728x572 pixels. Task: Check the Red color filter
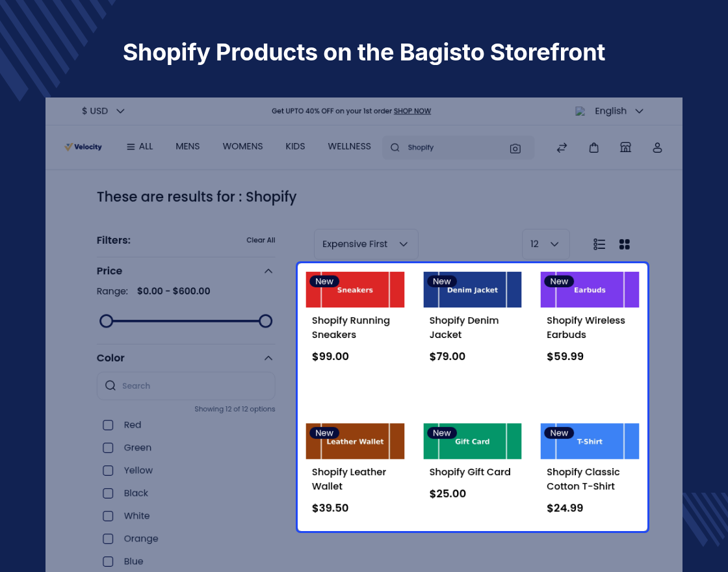(x=108, y=425)
